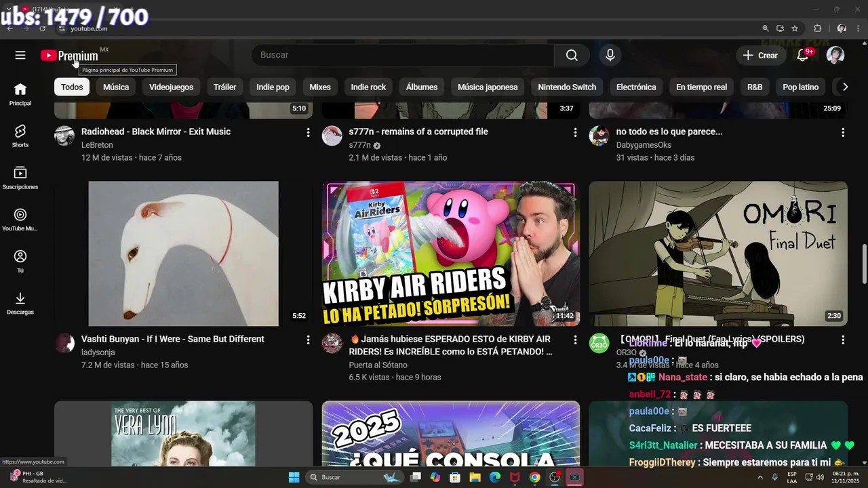Select the Indie pop filter chip
Image resolution: width=868 pixels, height=488 pixels.
(273, 87)
